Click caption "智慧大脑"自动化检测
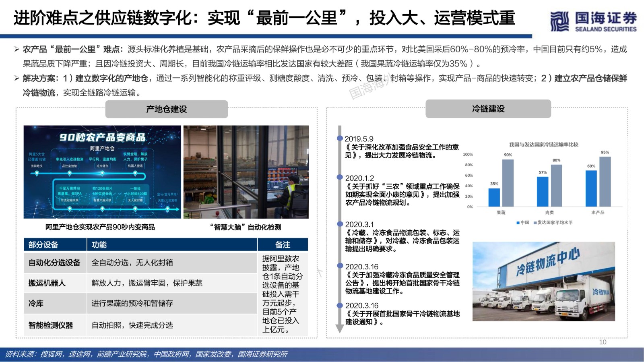Viewport: 644px width, 362px height. point(246,227)
